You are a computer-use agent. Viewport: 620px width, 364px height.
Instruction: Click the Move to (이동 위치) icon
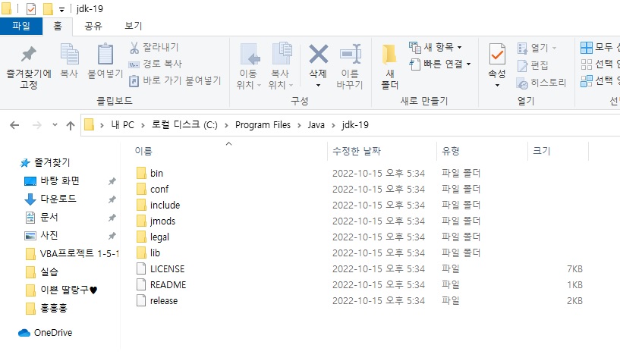point(250,54)
